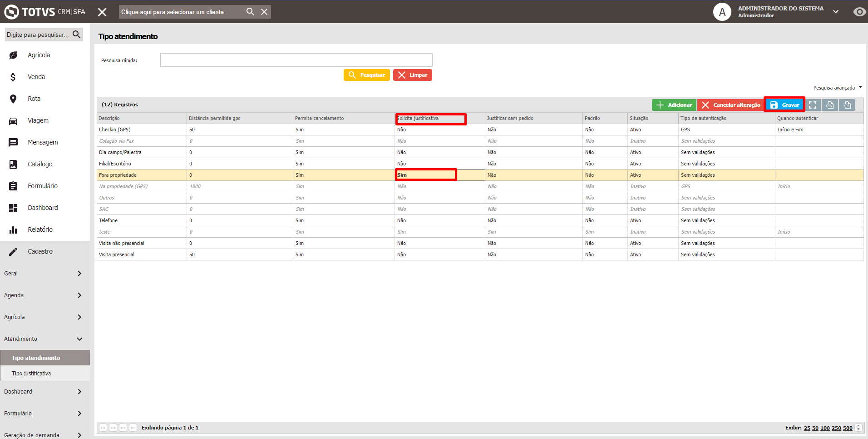Viewport: 868px width, 439px height.
Task: Export the grid to XLS
Action: (x=847, y=105)
